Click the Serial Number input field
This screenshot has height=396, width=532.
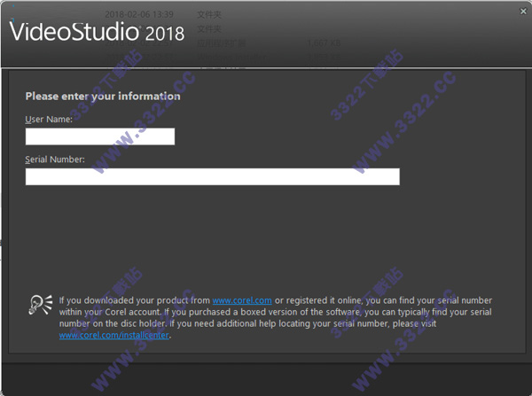pos(212,176)
